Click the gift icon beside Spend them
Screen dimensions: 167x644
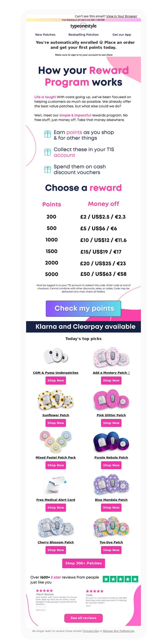coord(48,169)
